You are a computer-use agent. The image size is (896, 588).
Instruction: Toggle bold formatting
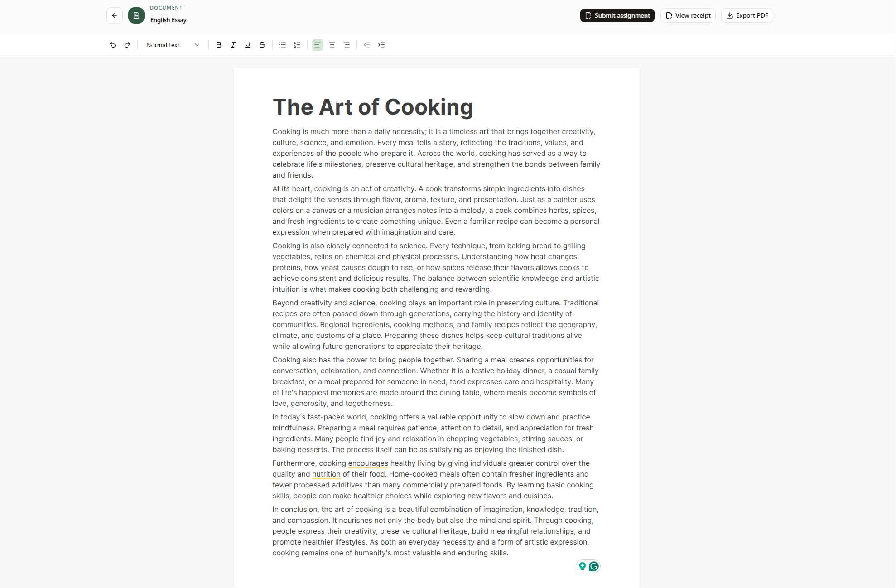click(x=219, y=45)
